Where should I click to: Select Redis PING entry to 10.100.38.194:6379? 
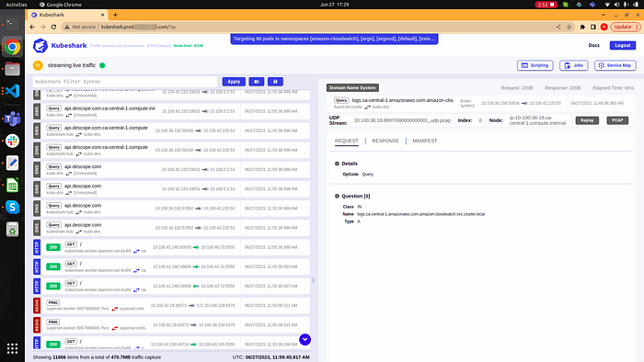click(171, 324)
